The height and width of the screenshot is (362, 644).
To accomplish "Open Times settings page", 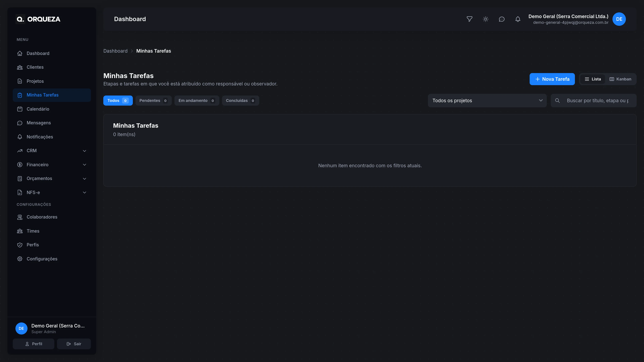I will (x=52, y=231).
